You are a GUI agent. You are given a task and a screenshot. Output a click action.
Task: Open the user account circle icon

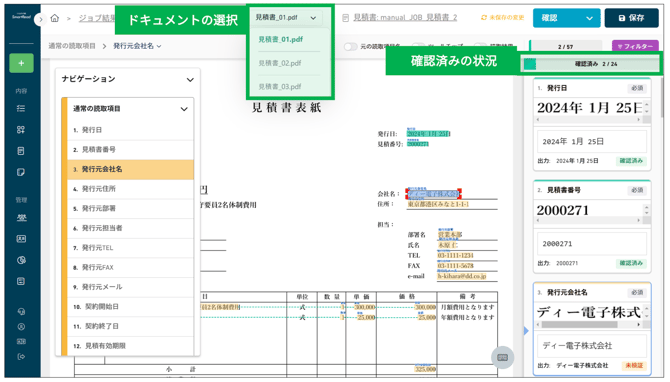21,327
